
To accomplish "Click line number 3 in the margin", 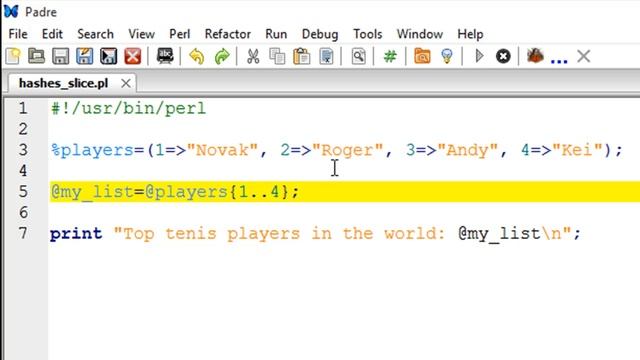I will pyautogui.click(x=23, y=150).
